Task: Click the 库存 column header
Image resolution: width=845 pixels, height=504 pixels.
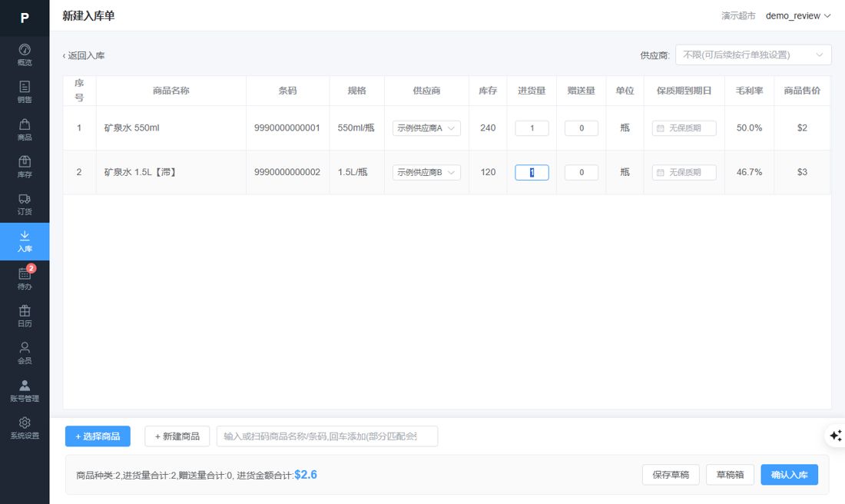Action: click(x=488, y=91)
